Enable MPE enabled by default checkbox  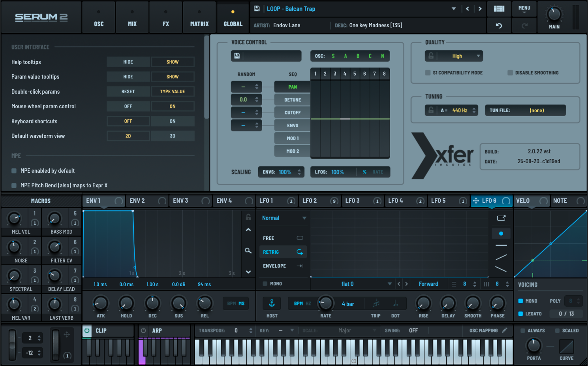coord(14,171)
